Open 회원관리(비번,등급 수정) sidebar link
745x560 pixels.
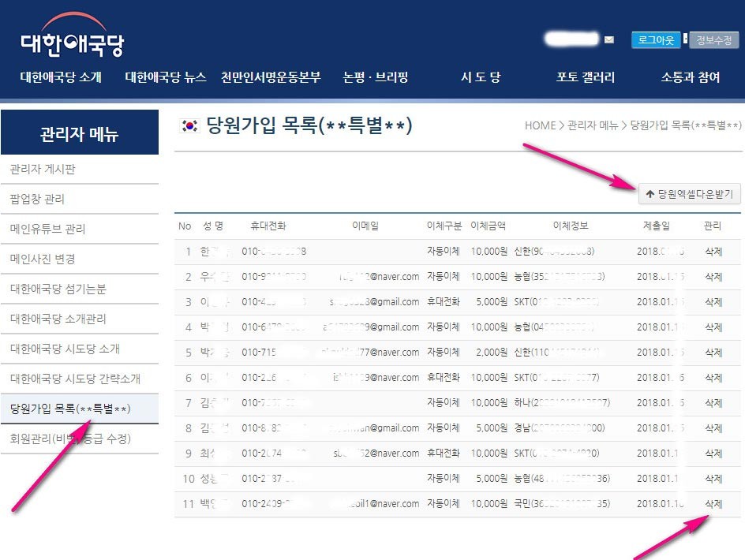click(70, 439)
